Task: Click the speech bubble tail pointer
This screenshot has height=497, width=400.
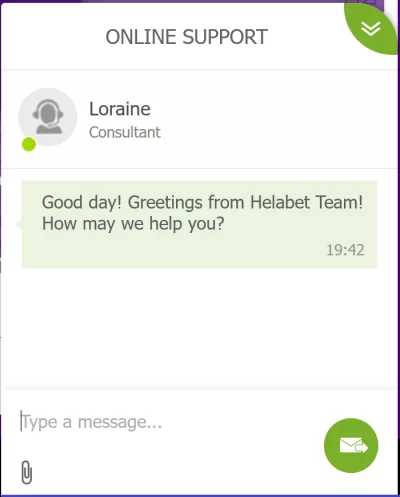Action: click(x=19, y=225)
